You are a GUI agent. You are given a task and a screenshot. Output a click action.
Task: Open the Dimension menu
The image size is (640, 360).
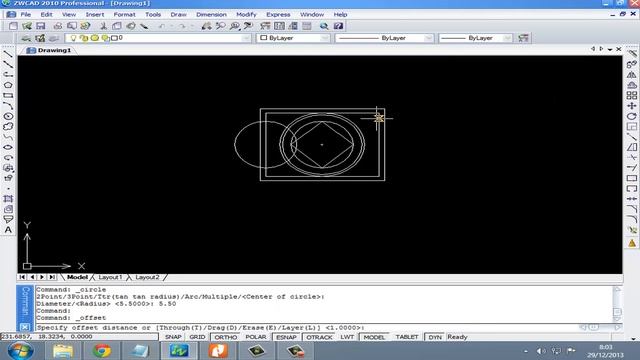point(211,15)
